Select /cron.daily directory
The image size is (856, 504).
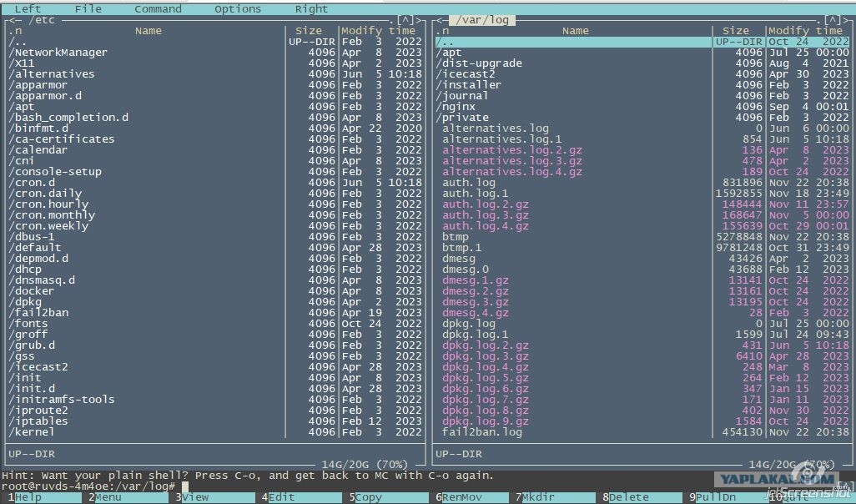click(215, 194)
